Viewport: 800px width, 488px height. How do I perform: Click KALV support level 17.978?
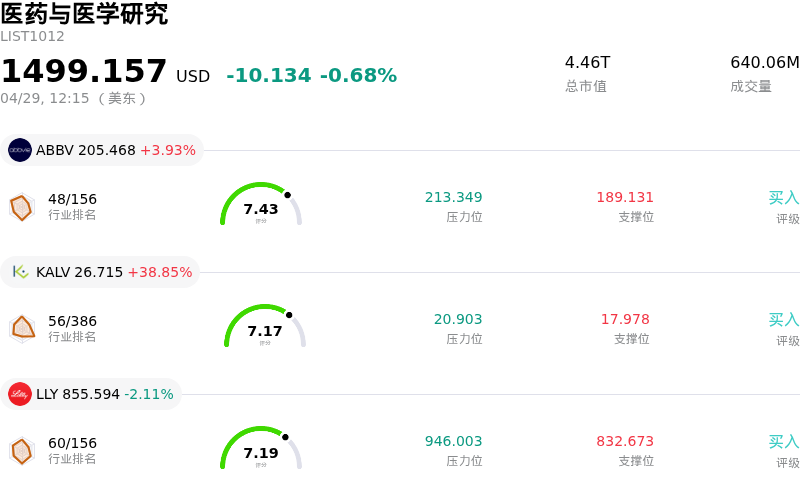click(625, 319)
